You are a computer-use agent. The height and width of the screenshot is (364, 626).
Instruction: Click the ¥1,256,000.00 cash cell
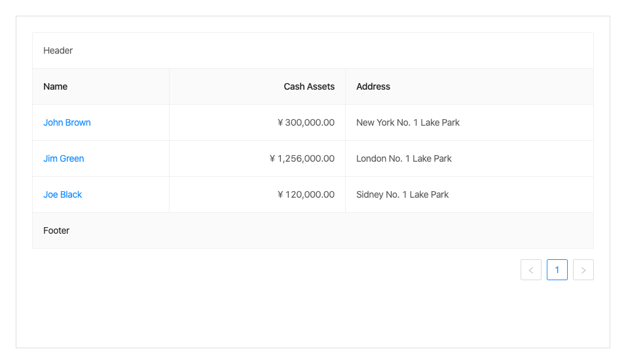tap(302, 158)
